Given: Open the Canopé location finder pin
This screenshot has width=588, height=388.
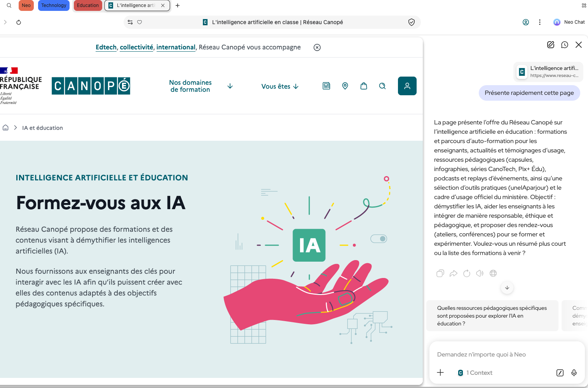Looking at the screenshot, I should 345,86.
